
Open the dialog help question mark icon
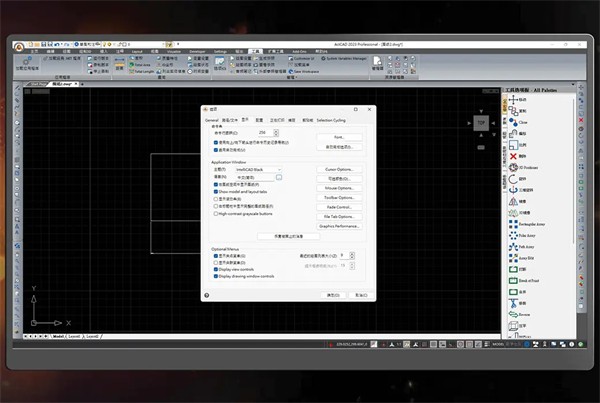point(206,295)
